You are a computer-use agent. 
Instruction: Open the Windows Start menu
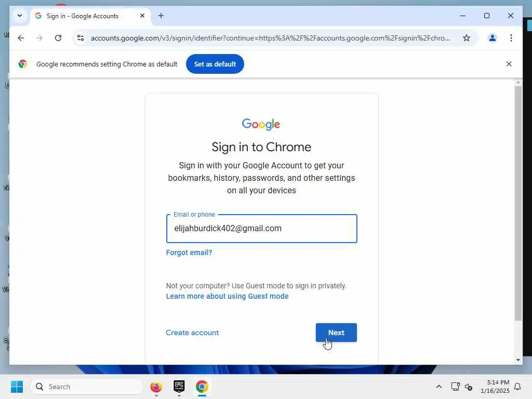pyautogui.click(x=17, y=387)
